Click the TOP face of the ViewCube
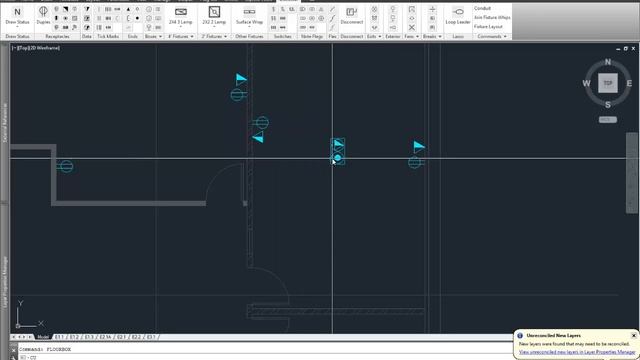Image resolution: width=640 pixels, height=360 pixels. pos(608,83)
